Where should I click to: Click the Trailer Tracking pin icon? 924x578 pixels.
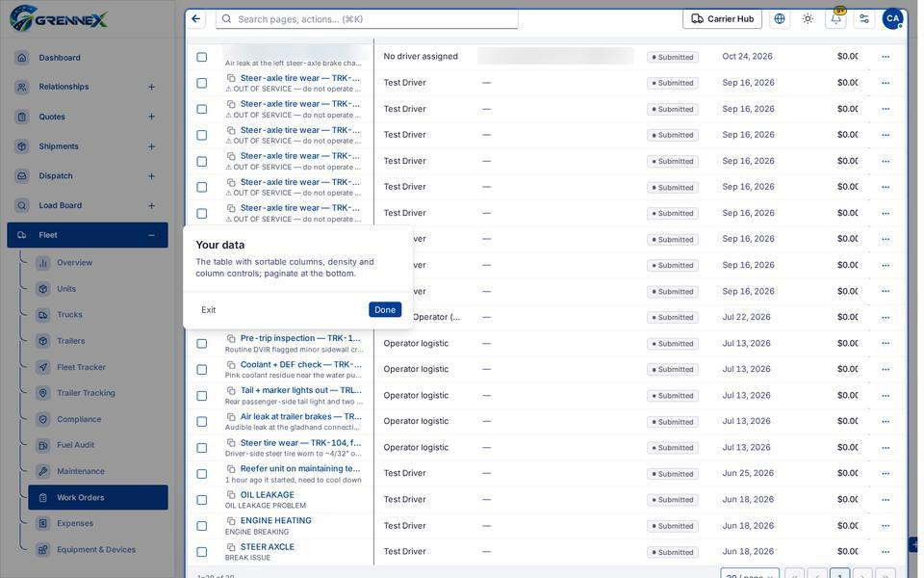43,393
